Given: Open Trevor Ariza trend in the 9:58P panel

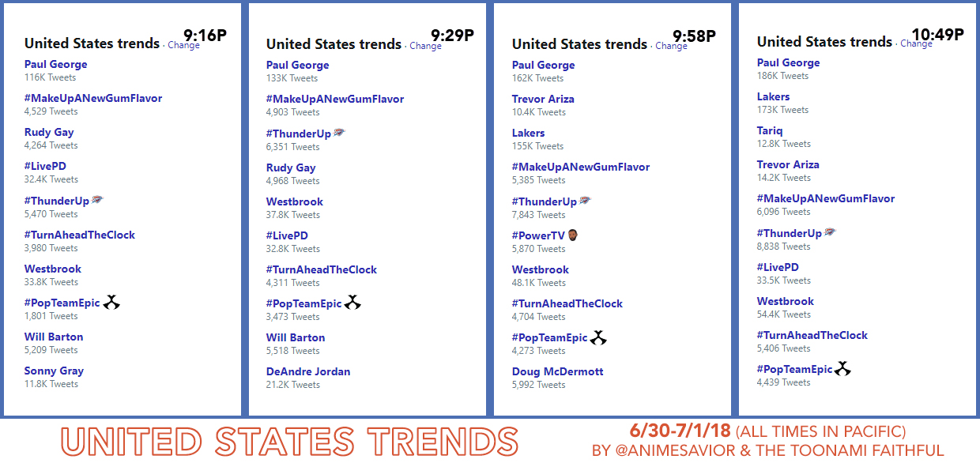Looking at the screenshot, I should pos(543,99).
